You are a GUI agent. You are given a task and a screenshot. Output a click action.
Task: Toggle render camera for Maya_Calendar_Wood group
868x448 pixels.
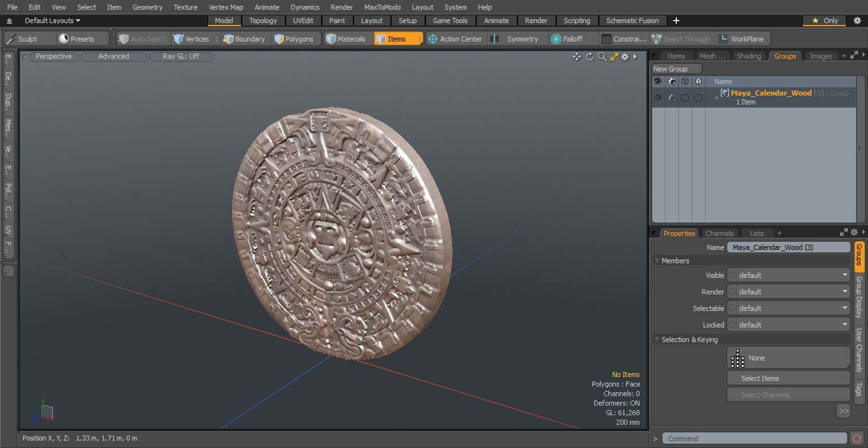[671, 97]
